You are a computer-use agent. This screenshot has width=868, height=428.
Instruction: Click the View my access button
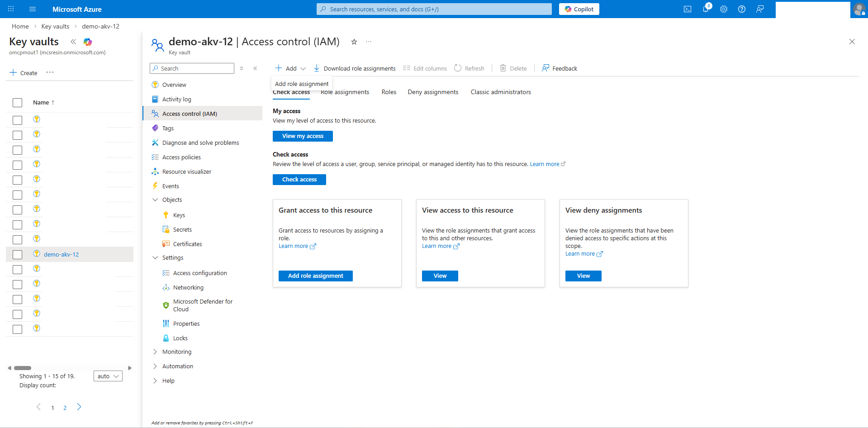[302, 136]
